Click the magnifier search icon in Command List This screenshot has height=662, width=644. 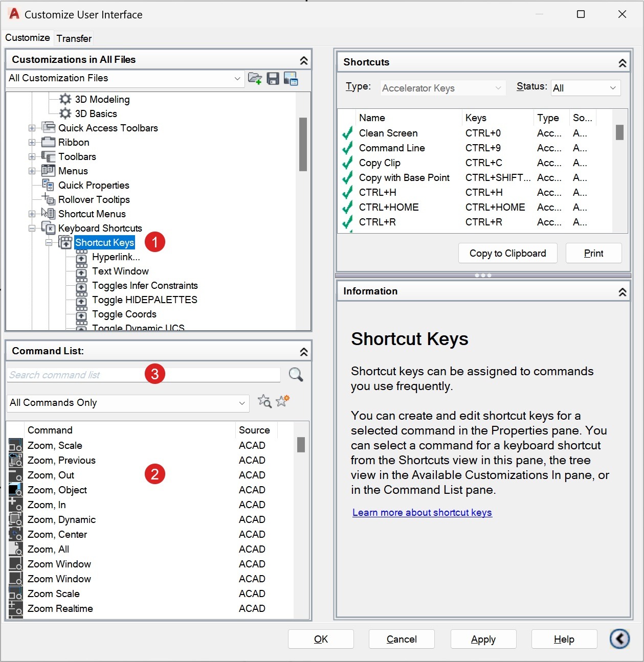click(x=296, y=375)
